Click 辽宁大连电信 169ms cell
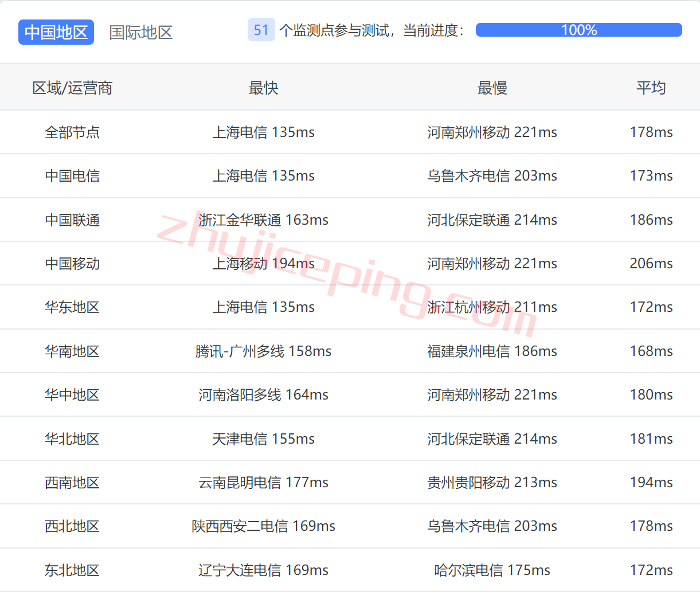 point(264,570)
